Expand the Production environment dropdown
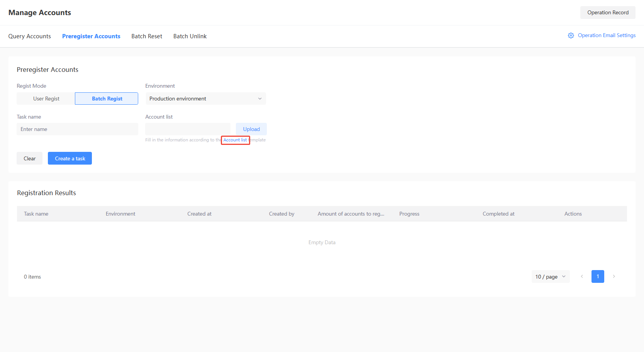644x352 pixels. point(206,99)
